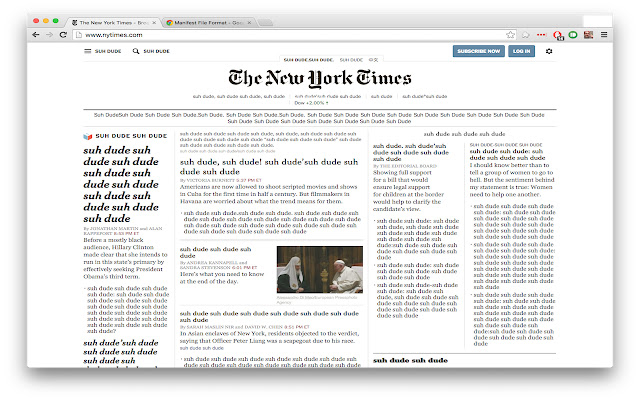Viewport: 640px width, 400px height.
Task: Click the 'suh dude suh dude' heading at bottom right
Action: pos(410,360)
